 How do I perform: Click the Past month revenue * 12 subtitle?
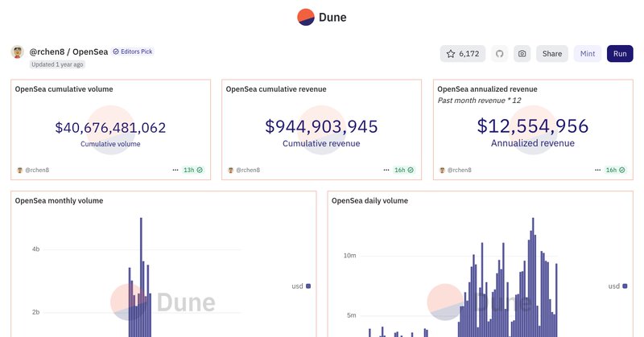[x=479, y=101]
